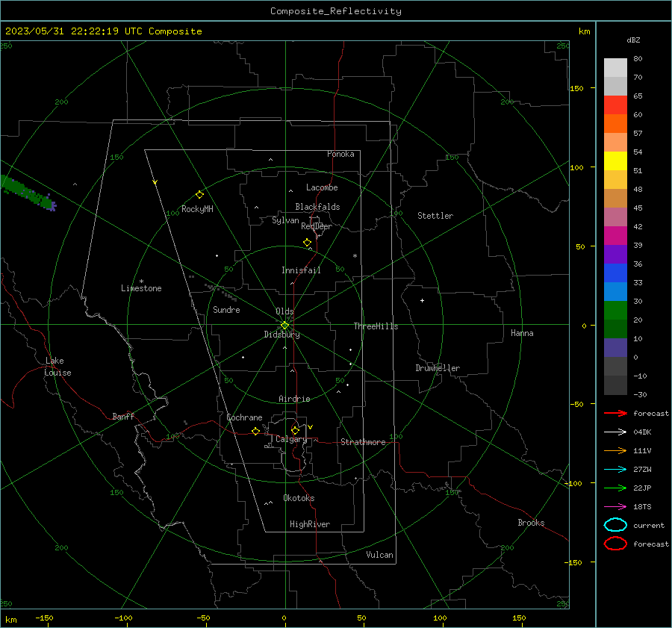Select the cyan 27ZW arrow icon
The image size is (672, 628).
tap(615, 469)
